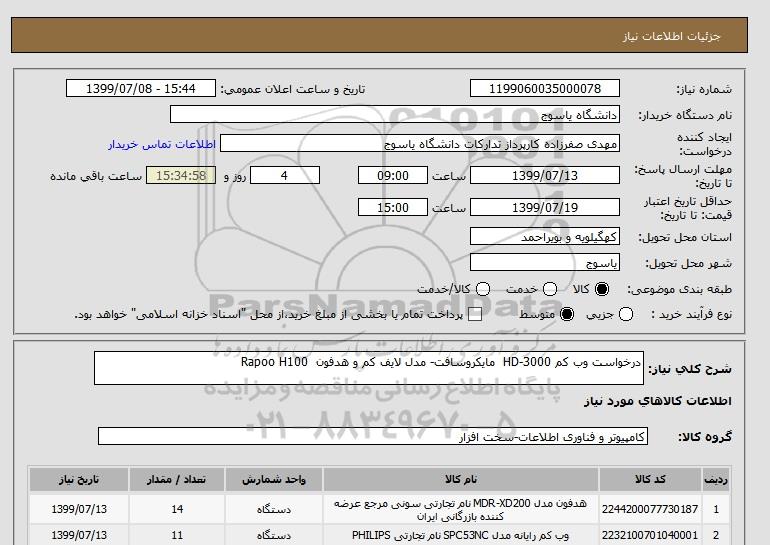The image size is (770, 545).
Task: Toggle the اسناد خزانه اسلامی payment checkbox
Action: click(475, 315)
